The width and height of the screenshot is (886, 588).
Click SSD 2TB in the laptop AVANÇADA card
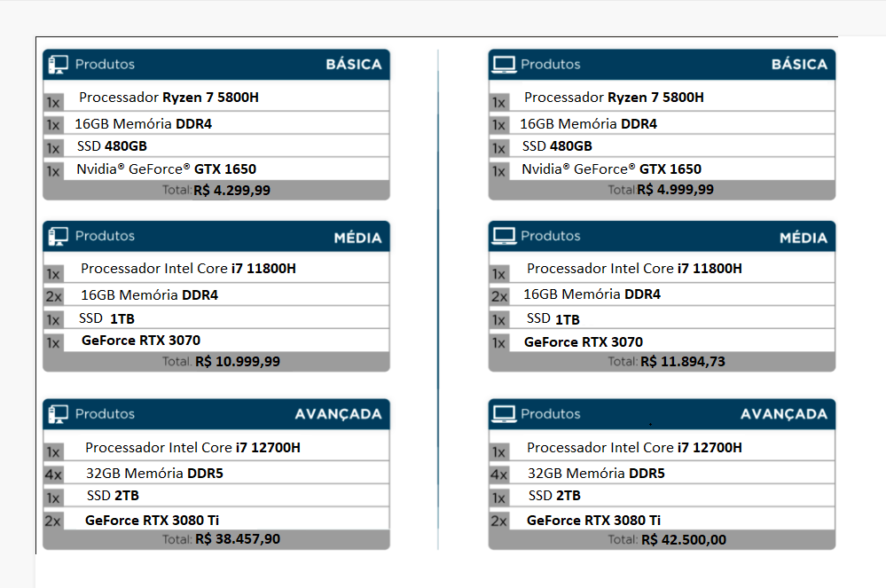click(x=554, y=496)
